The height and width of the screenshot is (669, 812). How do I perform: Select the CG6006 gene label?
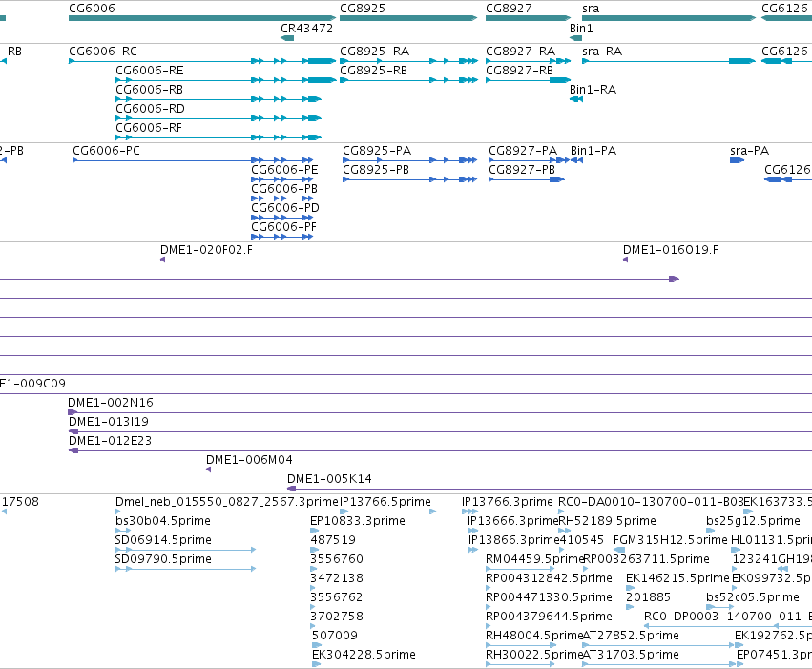coord(92,9)
